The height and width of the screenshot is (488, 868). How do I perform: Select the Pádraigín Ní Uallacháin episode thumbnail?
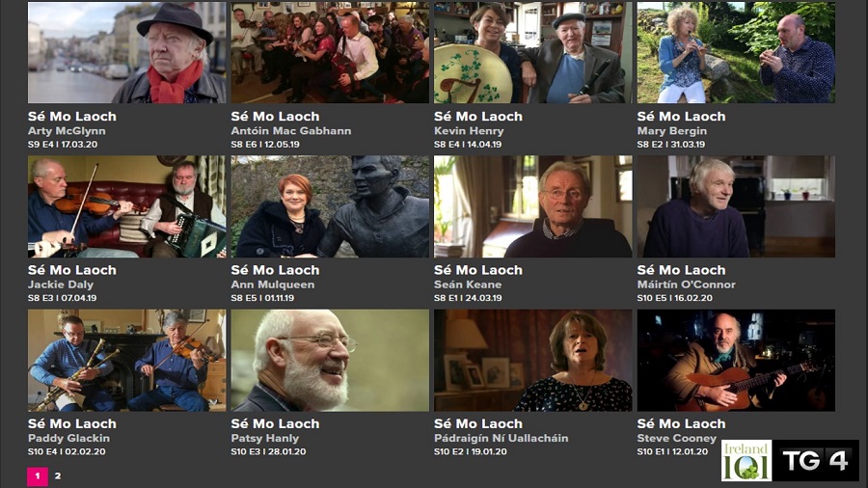click(x=533, y=360)
